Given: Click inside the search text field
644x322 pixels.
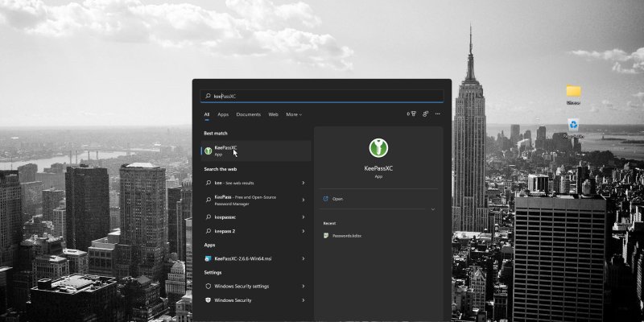Looking at the screenshot, I should (x=322, y=96).
